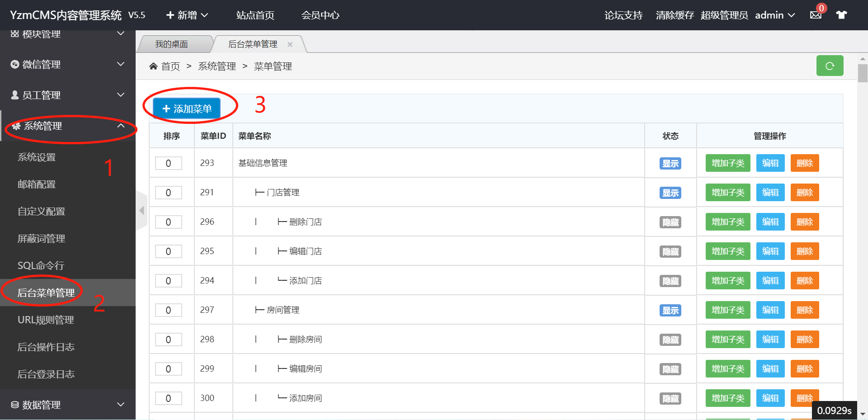This screenshot has width=868, height=420.
Task: Click 系统管理 in the breadcrumb
Action: point(217,66)
